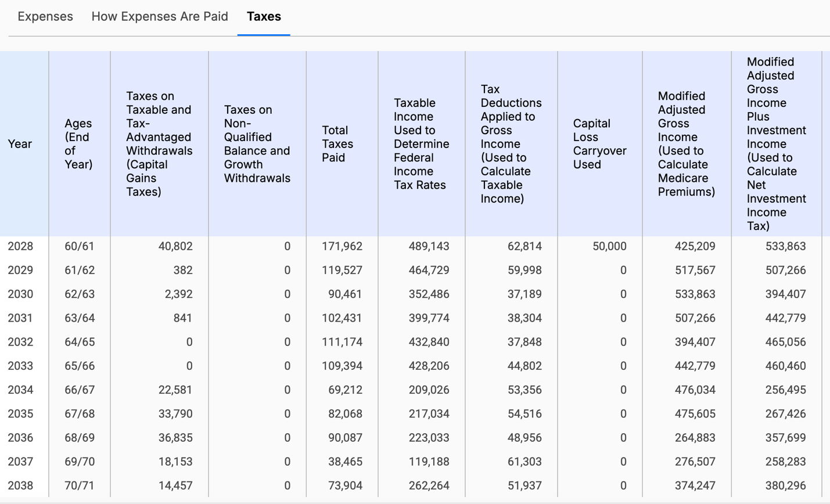Click the Ages (End of Year) column header
This screenshot has width=830, height=504.
(x=79, y=143)
